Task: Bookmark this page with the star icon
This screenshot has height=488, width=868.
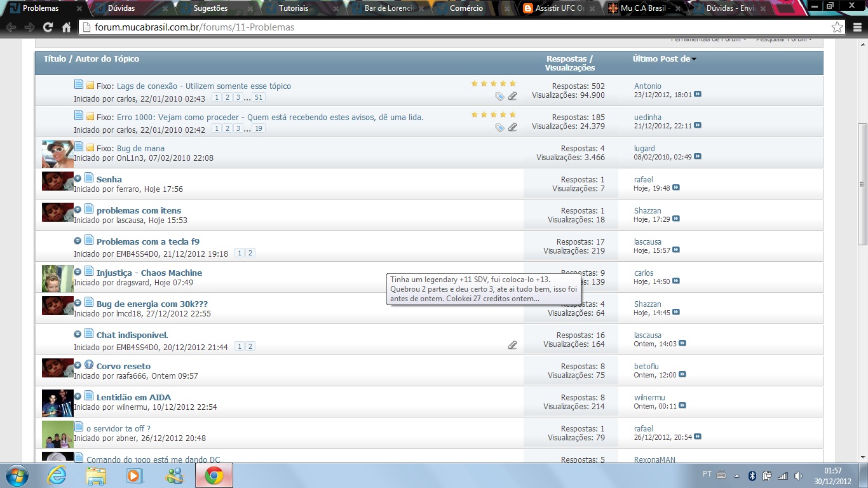Action: pyautogui.click(x=837, y=27)
